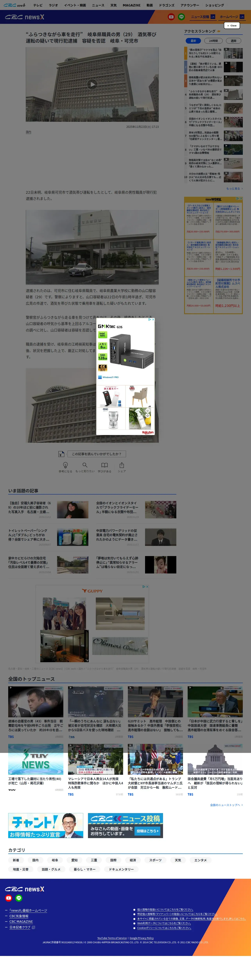Screen dimensions: 251x980
Task: Open the footer YouTube icon
Action: coord(8,898)
